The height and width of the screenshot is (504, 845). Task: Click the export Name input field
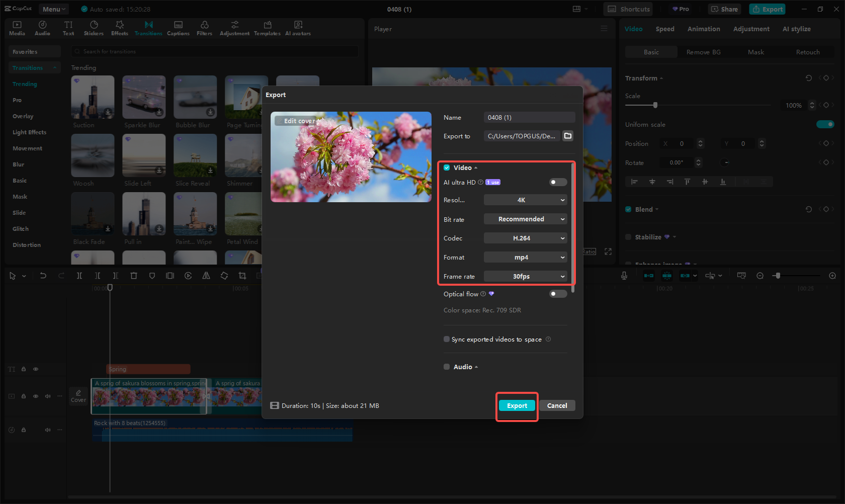529,117
